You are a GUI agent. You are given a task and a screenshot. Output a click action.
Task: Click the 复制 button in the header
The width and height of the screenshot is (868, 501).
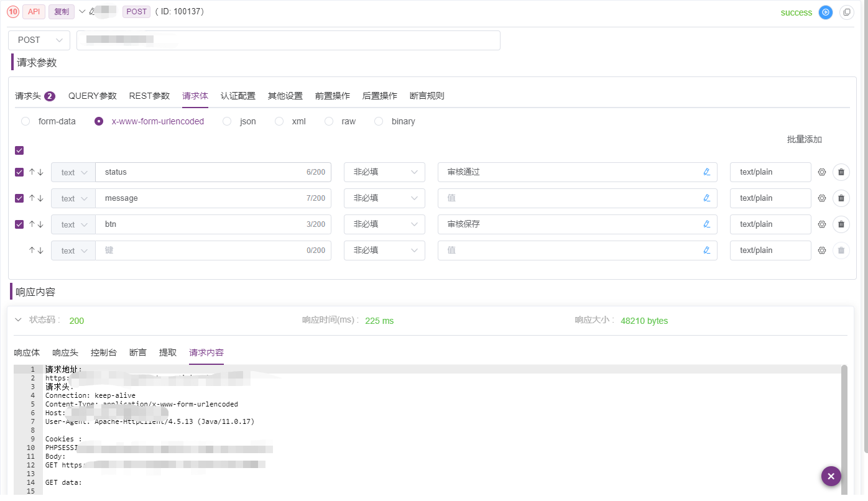coord(61,11)
